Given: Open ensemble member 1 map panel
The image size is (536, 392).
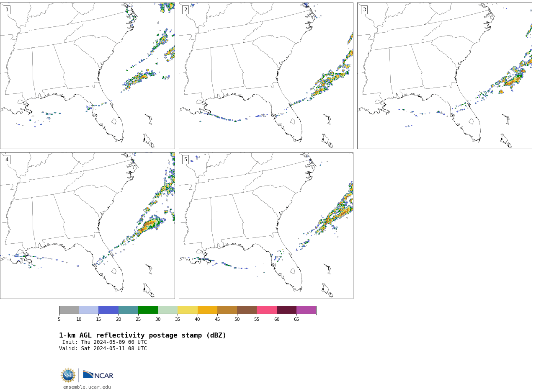Looking at the screenshot, I should [88, 76].
